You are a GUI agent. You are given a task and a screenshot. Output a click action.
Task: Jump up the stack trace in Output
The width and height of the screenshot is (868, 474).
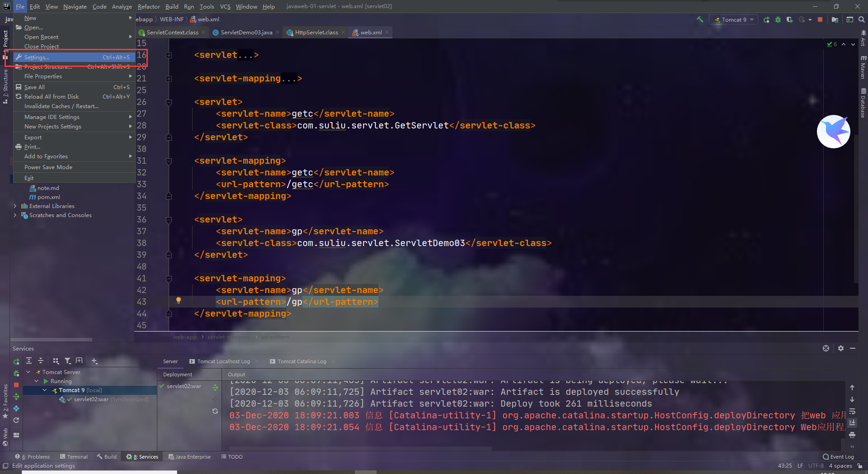pyautogui.click(x=852, y=388)
